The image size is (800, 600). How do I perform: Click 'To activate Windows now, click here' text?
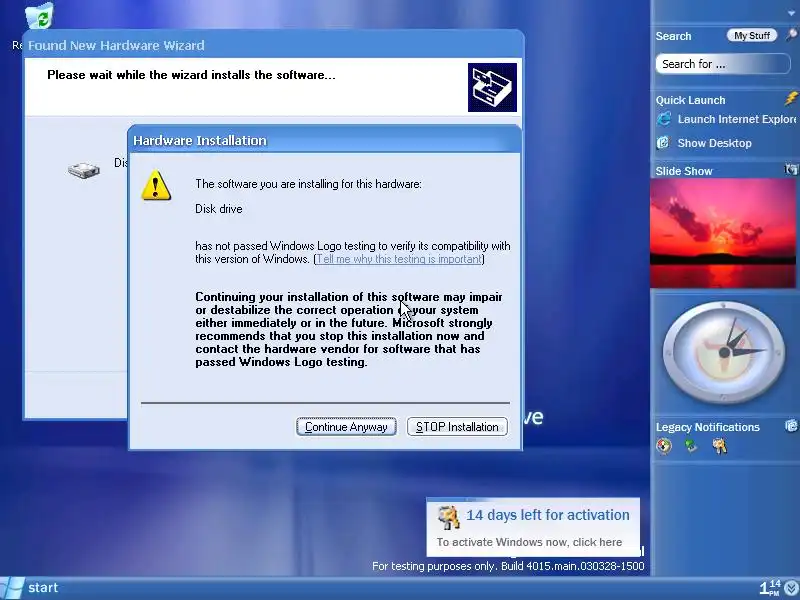coord(529,542)
